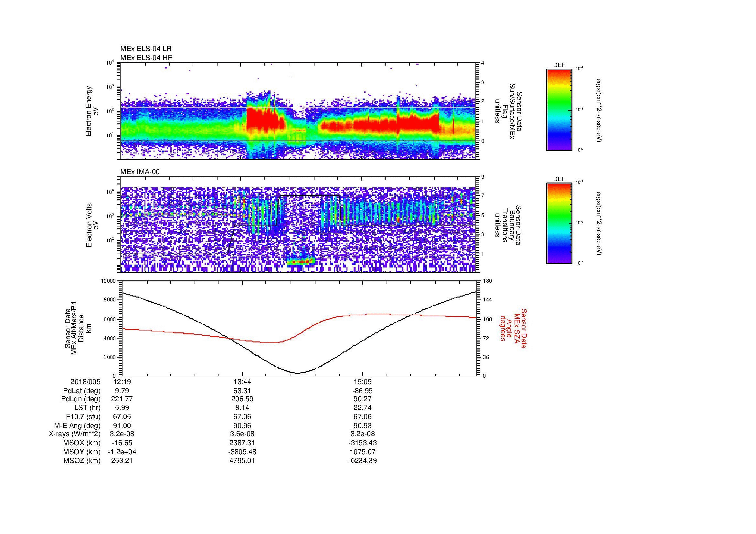
Task: Click the 'MSOX (km)' row label
Action: [82, 443]
